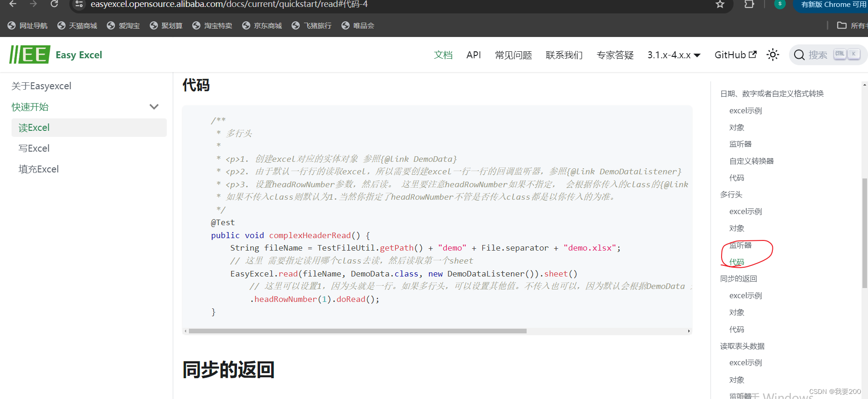Open the 飞猪旅行 bookmark
The width and height of the screenshot is (868, 399).
312,25
